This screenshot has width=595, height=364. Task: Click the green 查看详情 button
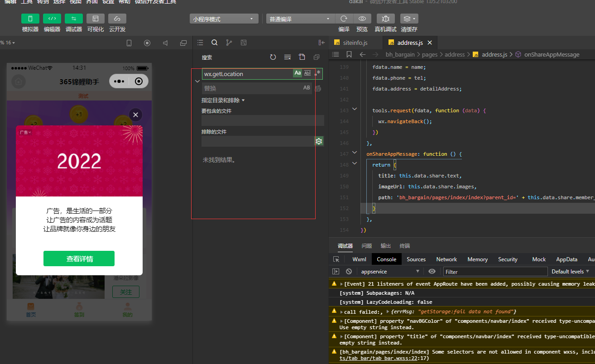[79, 259]
